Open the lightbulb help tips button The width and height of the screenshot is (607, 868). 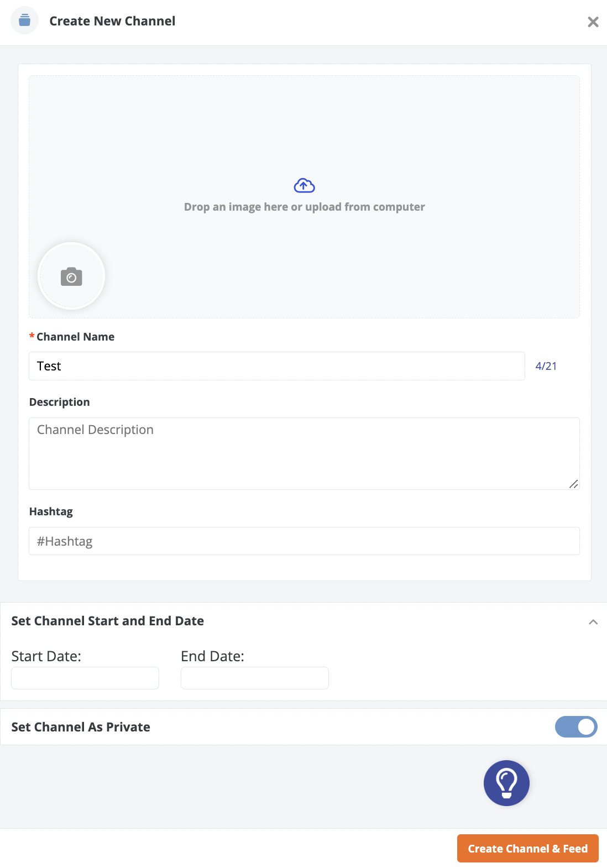tap(506, 783)
